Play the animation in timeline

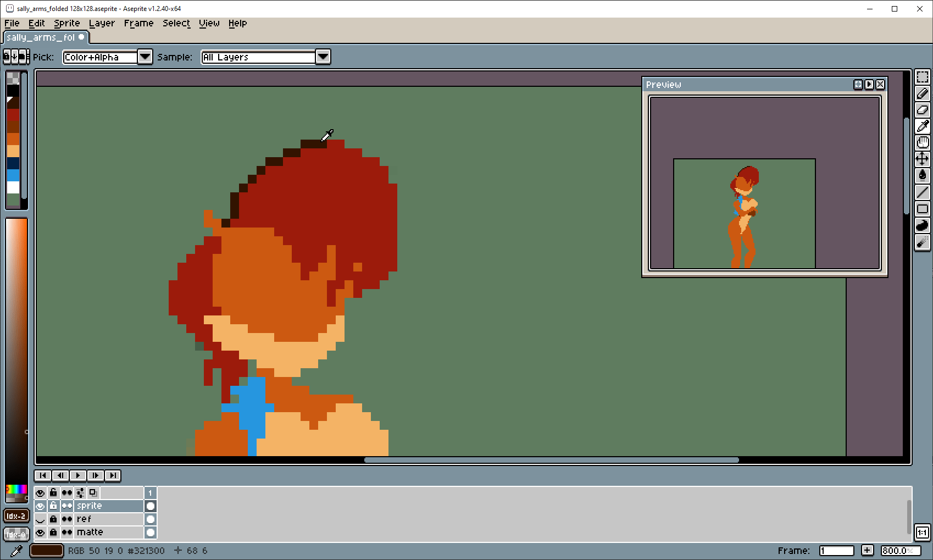[x=77, y=475]
